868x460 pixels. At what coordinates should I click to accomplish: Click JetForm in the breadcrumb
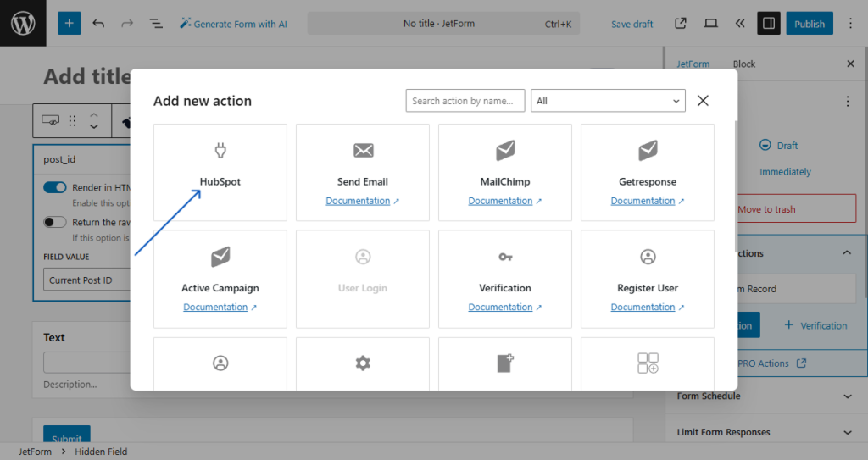(35, 452)
